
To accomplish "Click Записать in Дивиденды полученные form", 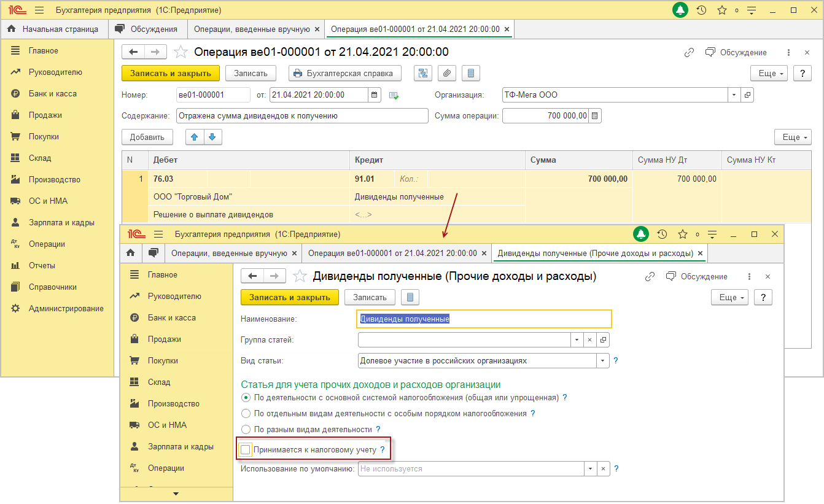I will click(370, 297).
